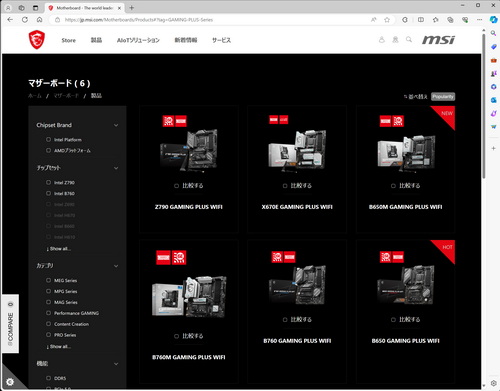This screenshot has height=391, width=500.
Task: Open Z790 GAMING PLUS WIFI product title
Action: pos(189,207)
